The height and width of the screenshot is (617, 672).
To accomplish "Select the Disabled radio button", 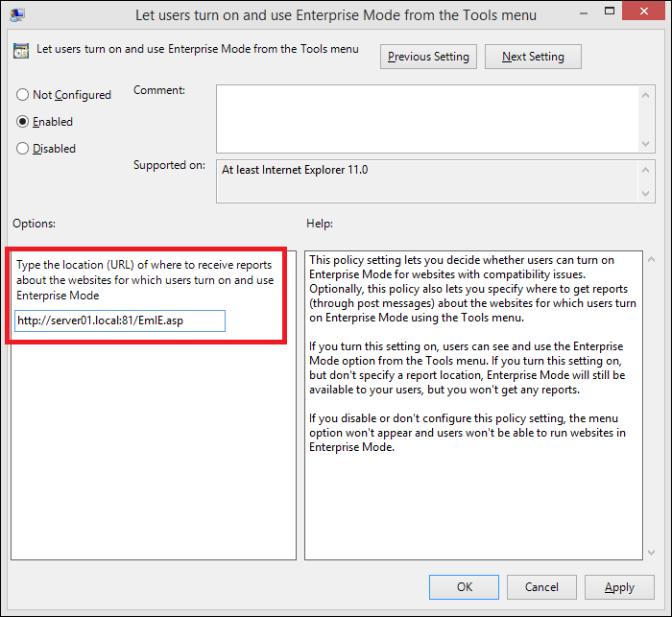I will click(23, 149).
